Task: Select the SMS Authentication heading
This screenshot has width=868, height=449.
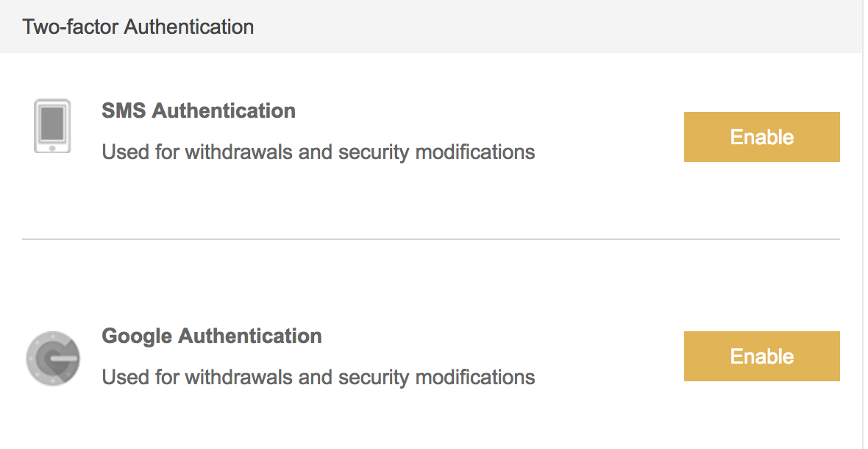Action: (x=199, y=110)
